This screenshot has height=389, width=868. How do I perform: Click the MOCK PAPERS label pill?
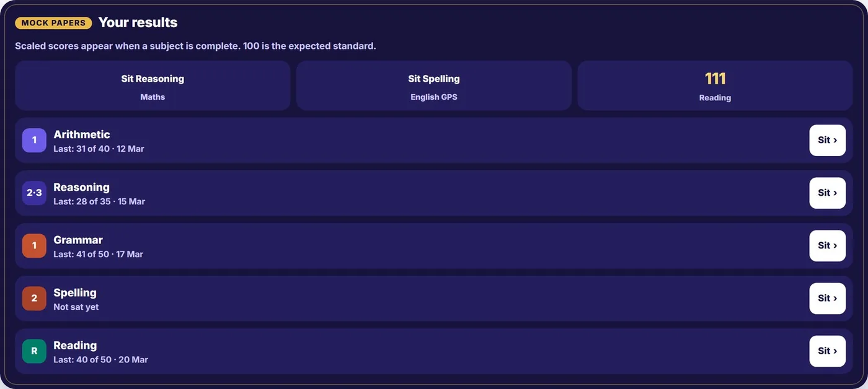pyautogui.click(x=53, y=23)
